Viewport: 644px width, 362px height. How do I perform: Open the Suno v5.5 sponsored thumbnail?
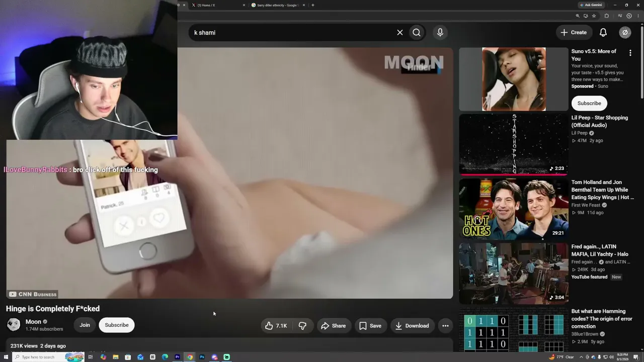(514, 79)
